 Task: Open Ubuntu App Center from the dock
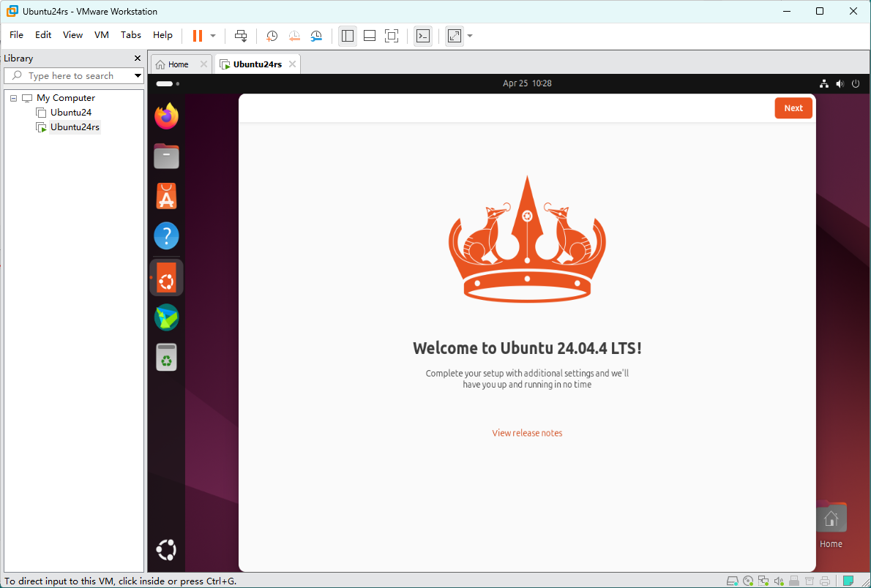pyautogui.click(x=166, y=196)
